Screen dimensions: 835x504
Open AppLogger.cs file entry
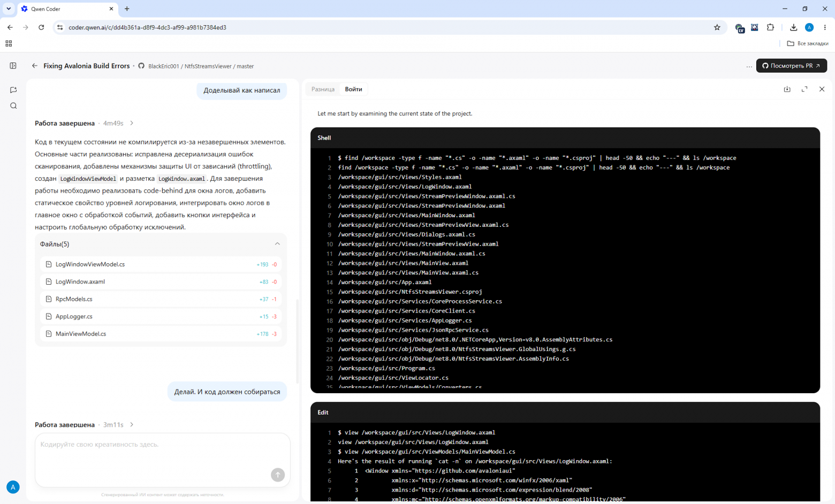(161, 316)
